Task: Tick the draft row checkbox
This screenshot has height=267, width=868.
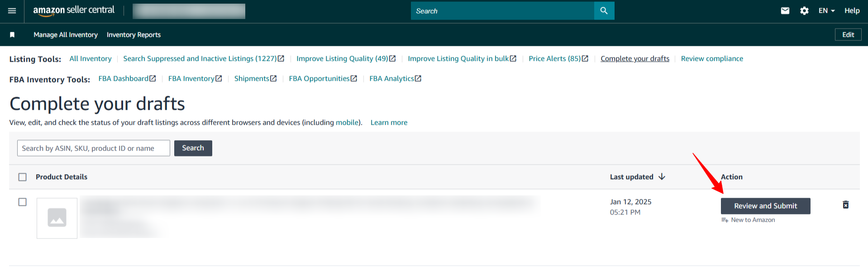Action: click(x=23, y=202)
